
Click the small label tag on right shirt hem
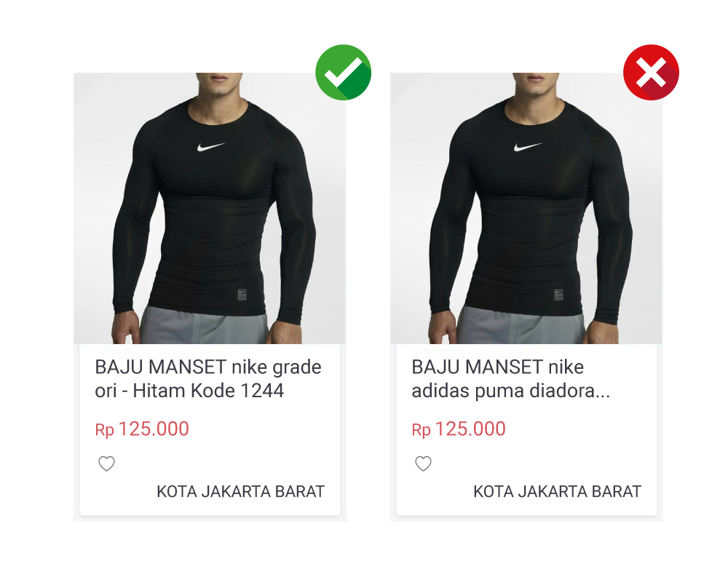click(558, 295)
